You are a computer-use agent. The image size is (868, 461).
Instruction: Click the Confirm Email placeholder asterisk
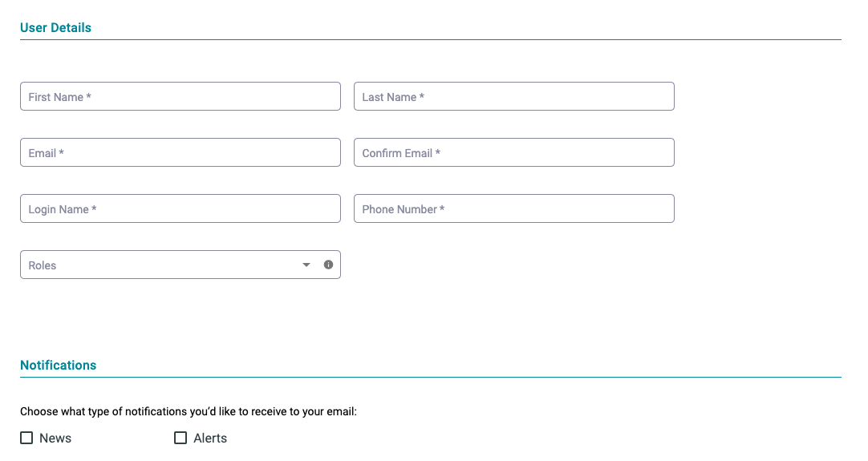438,152
